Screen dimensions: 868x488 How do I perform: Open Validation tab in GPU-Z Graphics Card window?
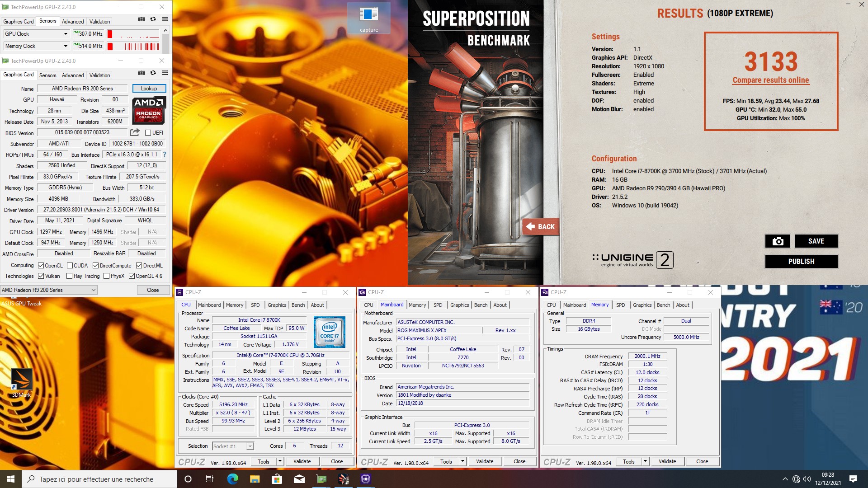pyautogui.click(x=99, y=75)
